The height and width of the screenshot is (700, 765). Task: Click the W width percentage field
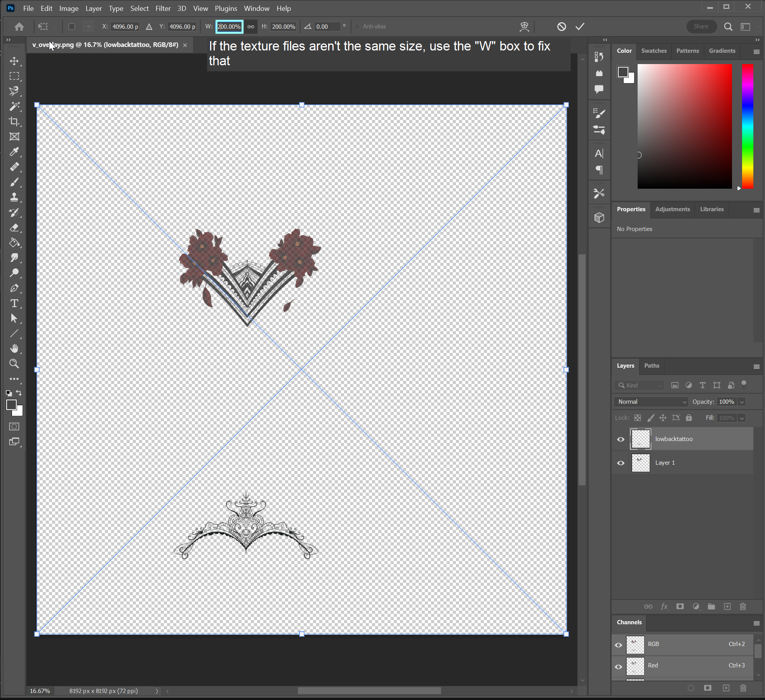coord(229,27)
